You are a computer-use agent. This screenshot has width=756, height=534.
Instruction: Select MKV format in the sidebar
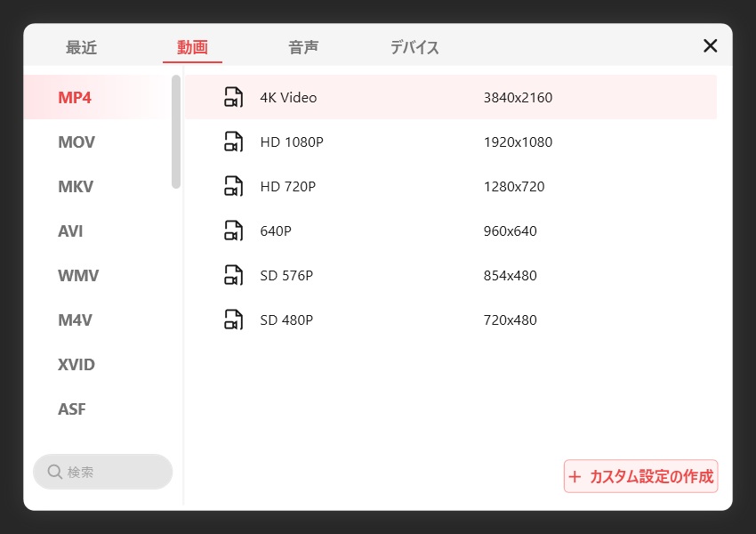(x=76, y=187)
